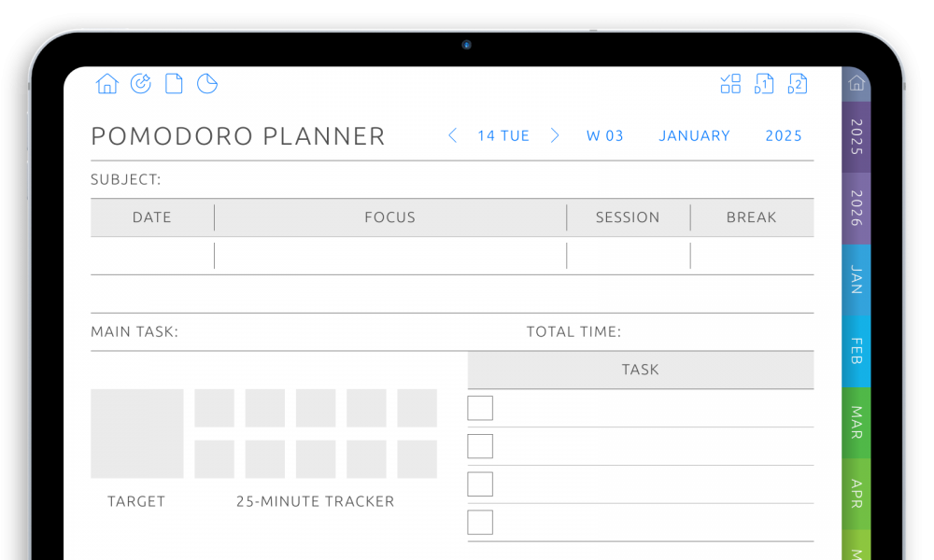Select the green MAR side tab

pyautogui.click(x=856, y=423)
